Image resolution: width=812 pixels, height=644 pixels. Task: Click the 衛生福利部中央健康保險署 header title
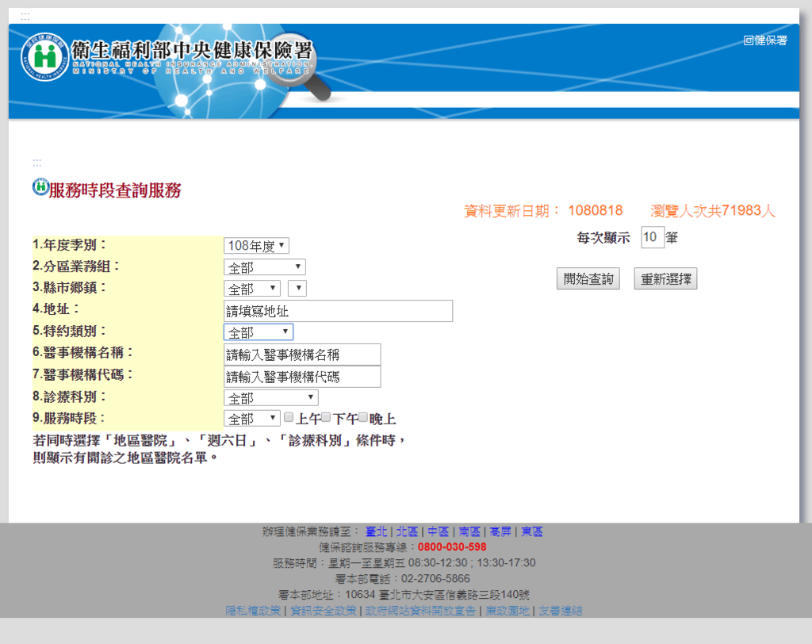(192, 51)
